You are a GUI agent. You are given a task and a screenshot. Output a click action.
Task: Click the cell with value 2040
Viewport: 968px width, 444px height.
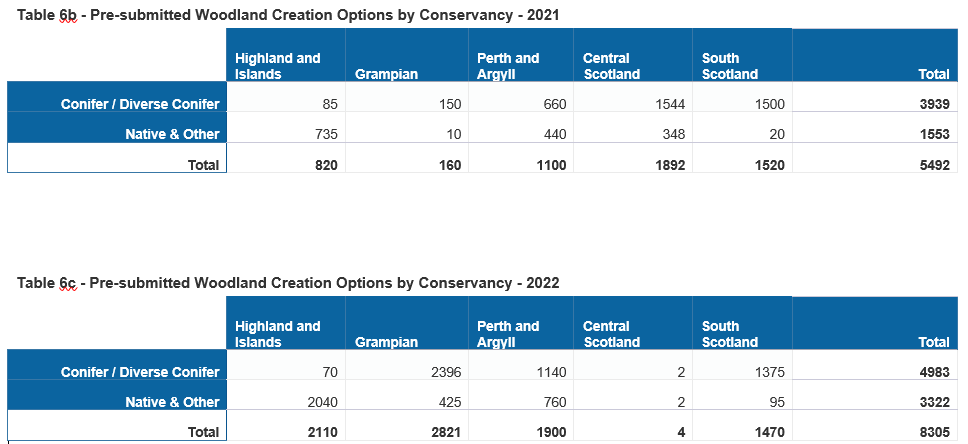point(322,402)
